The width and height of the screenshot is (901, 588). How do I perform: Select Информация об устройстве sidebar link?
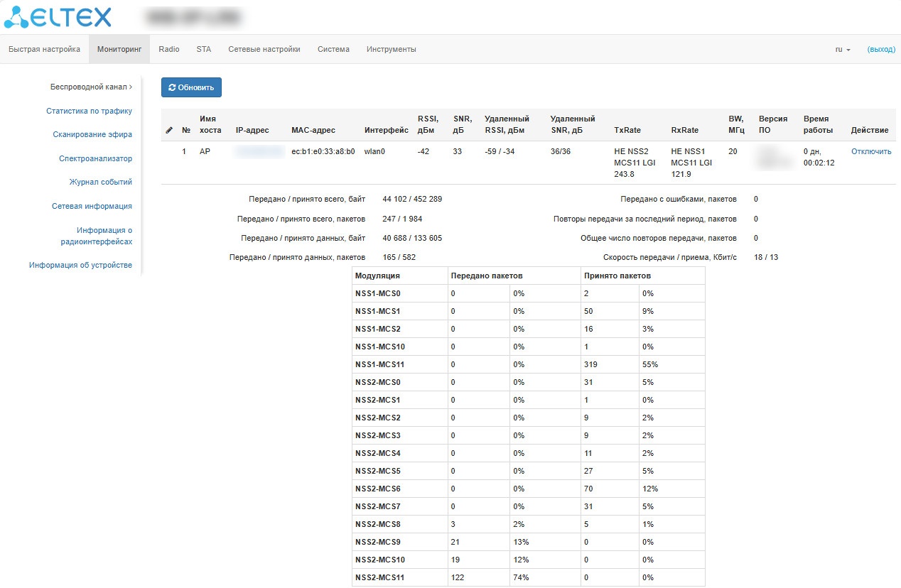(80, 265)
